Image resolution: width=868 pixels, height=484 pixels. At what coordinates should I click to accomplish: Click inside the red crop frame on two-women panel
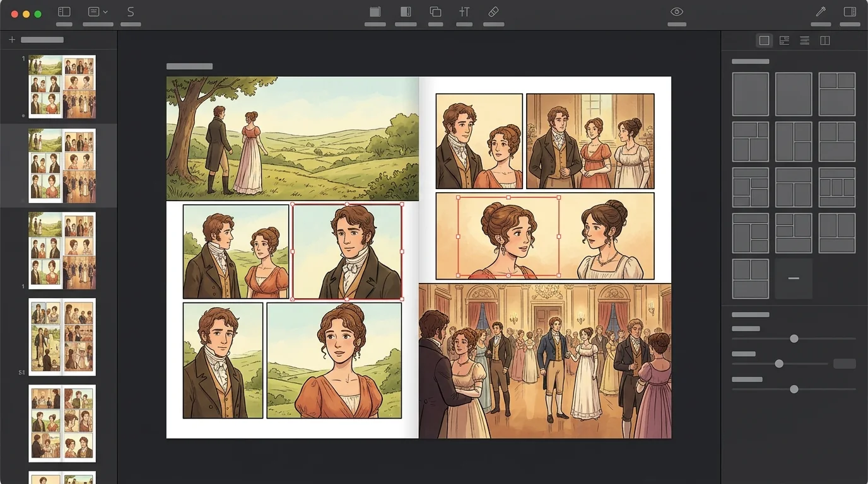508,236
